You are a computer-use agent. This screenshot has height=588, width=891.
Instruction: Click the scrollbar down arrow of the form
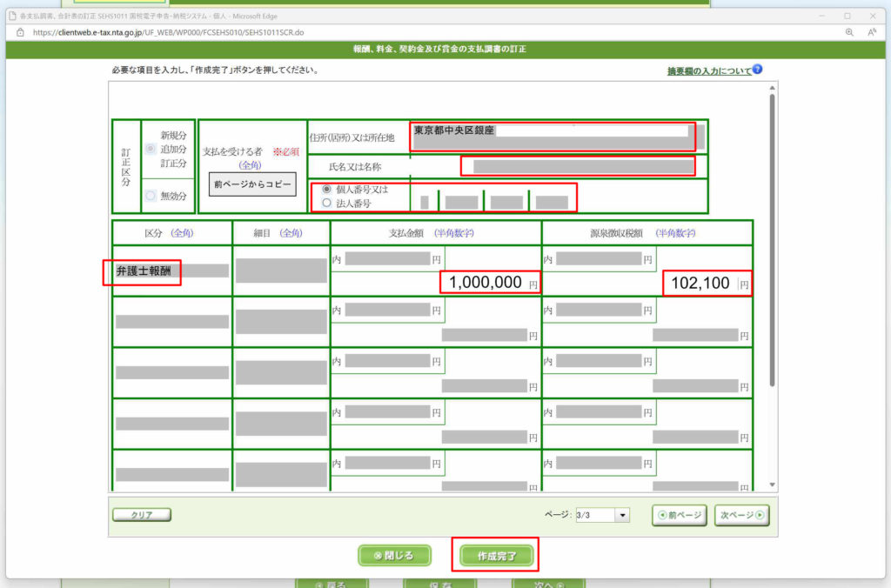tap(773, 484)
